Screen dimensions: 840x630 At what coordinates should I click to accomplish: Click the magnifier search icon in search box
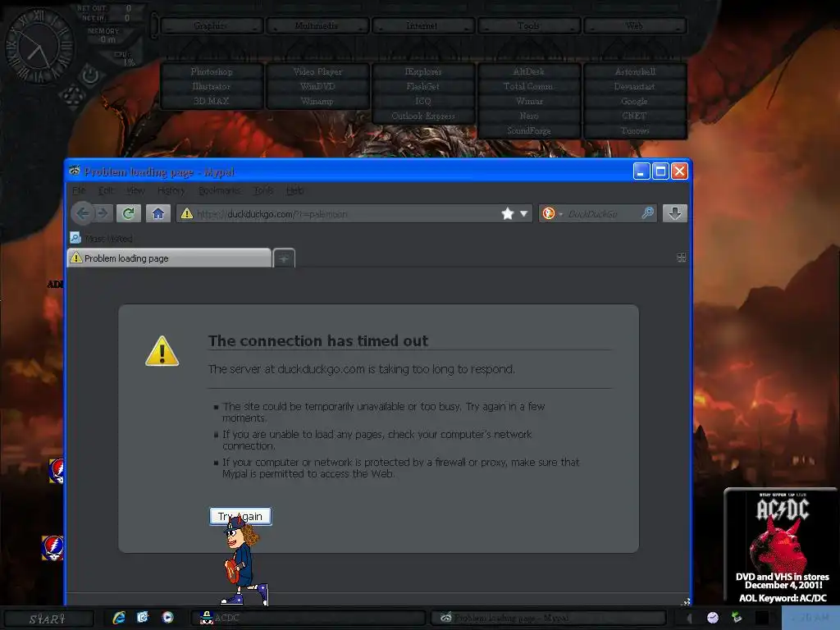[647, 213]
